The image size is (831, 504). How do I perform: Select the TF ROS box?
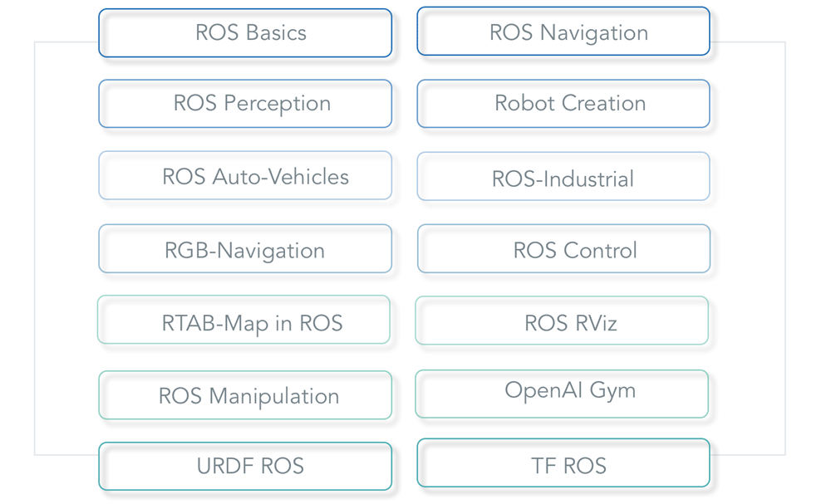563,462
